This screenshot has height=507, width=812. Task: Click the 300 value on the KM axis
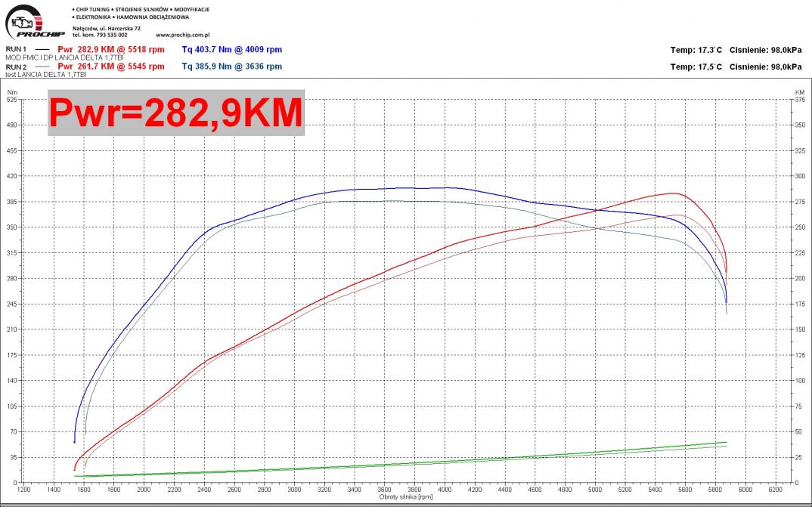800,176
